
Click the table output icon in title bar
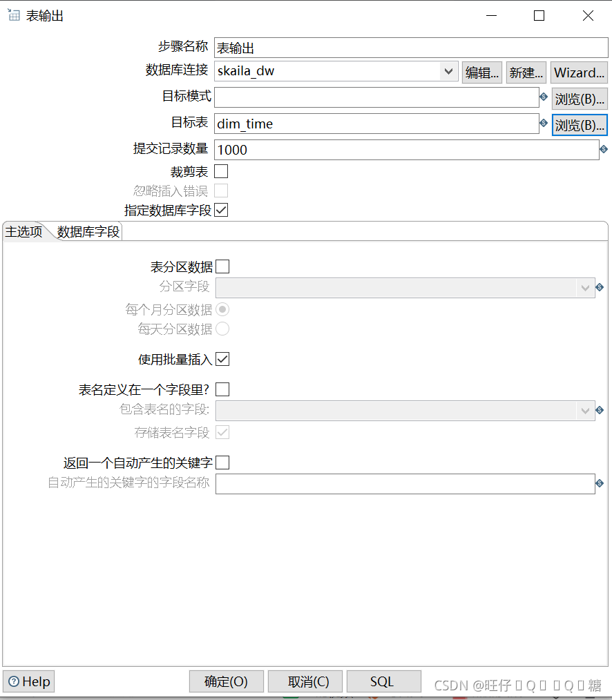(x=13, y=15)
